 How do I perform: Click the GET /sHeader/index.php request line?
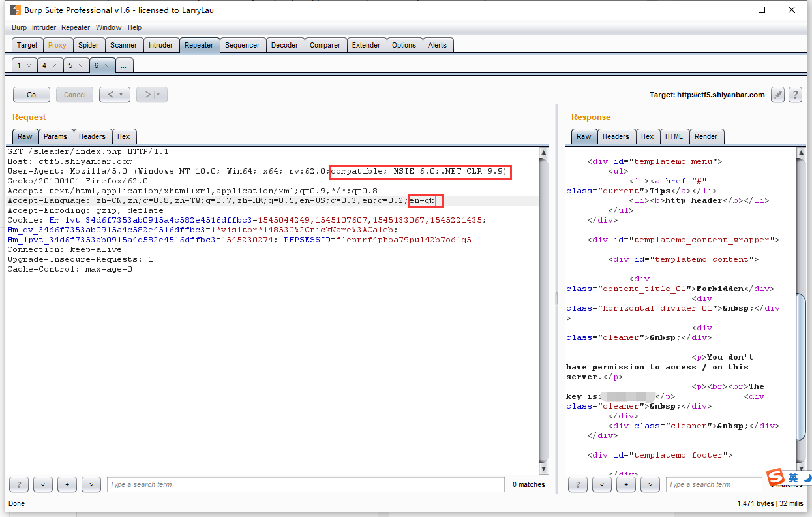click(88, 151)
